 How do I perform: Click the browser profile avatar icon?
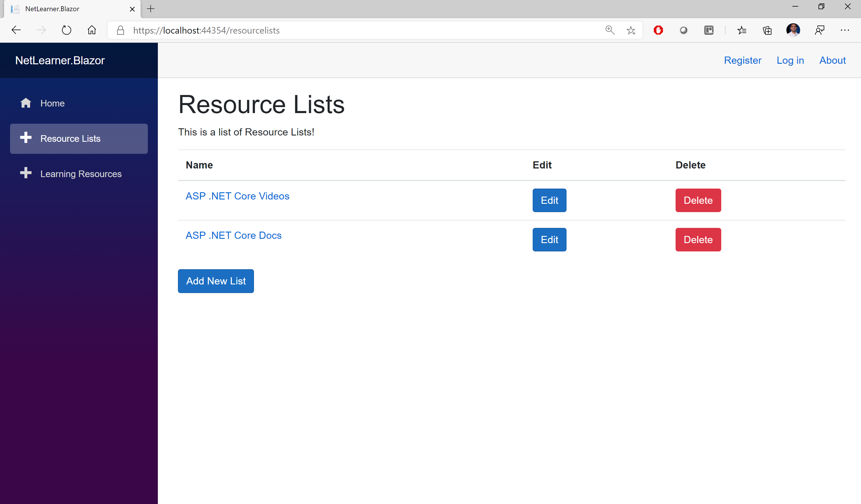(793, 31)
